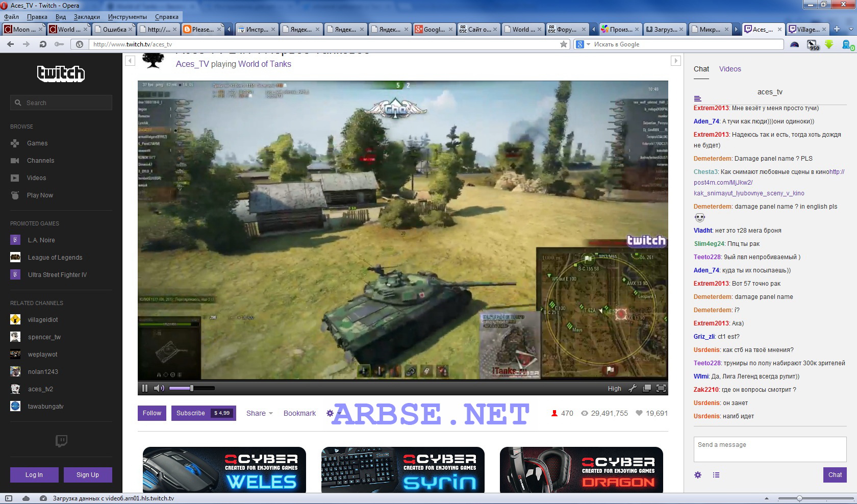857x504 pixels.
Task: Pop out the video player
Action: coord(647,388)
